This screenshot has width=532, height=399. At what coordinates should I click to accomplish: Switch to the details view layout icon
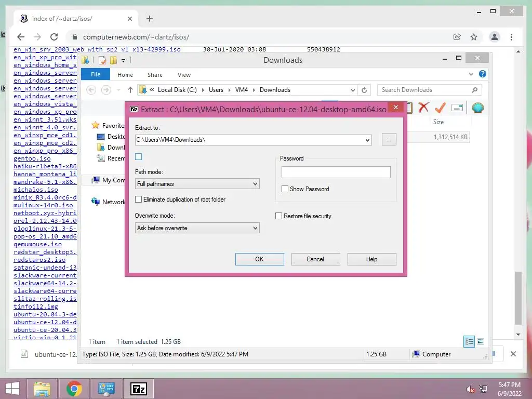(x=469, y=341)
